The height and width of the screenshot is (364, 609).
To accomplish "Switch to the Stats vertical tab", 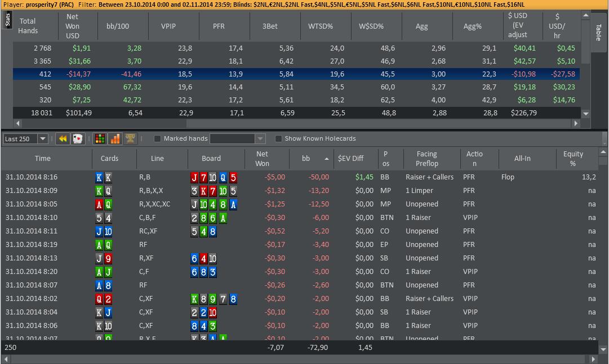I will 8,19.
